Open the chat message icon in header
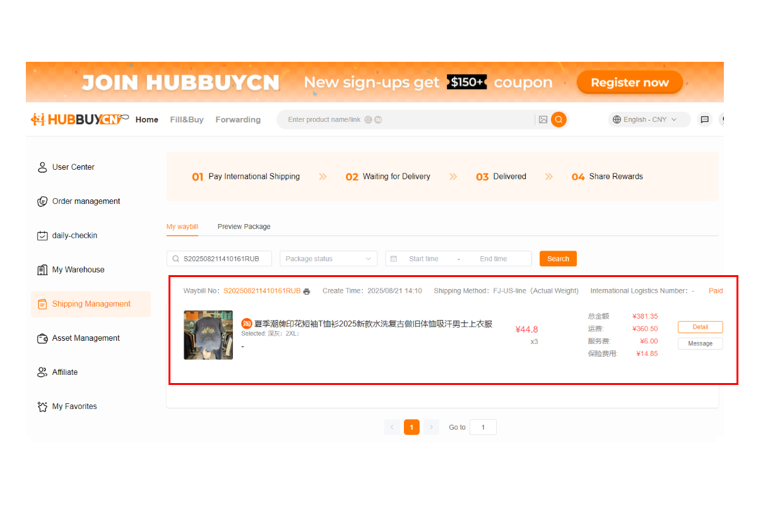This screenshot has width=763, height=532. [x=705, y=120]
